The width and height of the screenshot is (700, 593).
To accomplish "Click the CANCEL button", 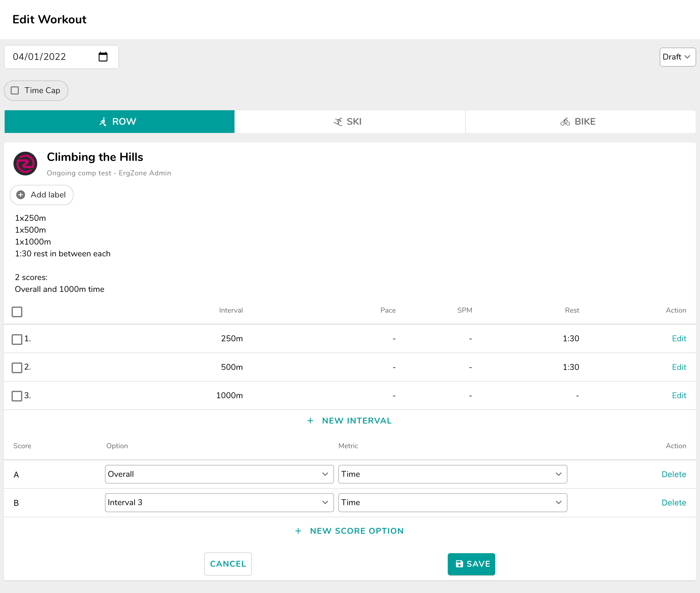I will point(228,564).
